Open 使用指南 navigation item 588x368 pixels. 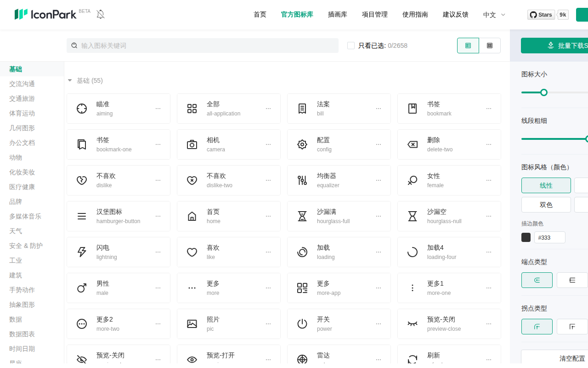[415, 15]
